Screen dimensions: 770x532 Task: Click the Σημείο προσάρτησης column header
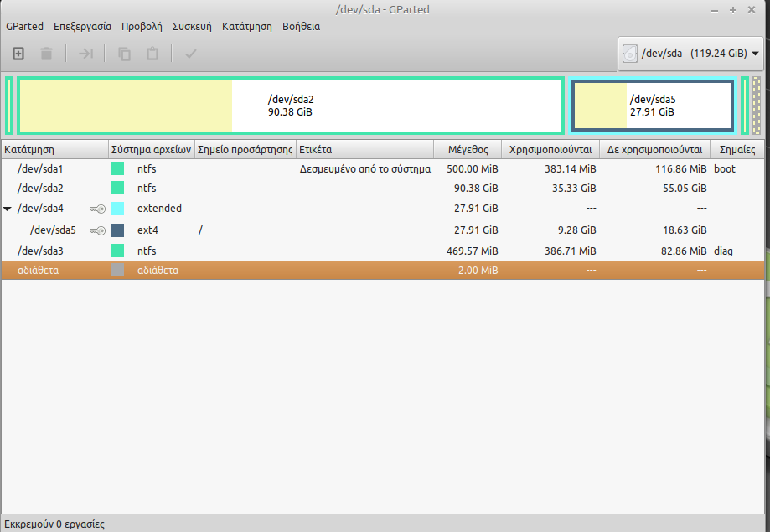click(245, 149)
